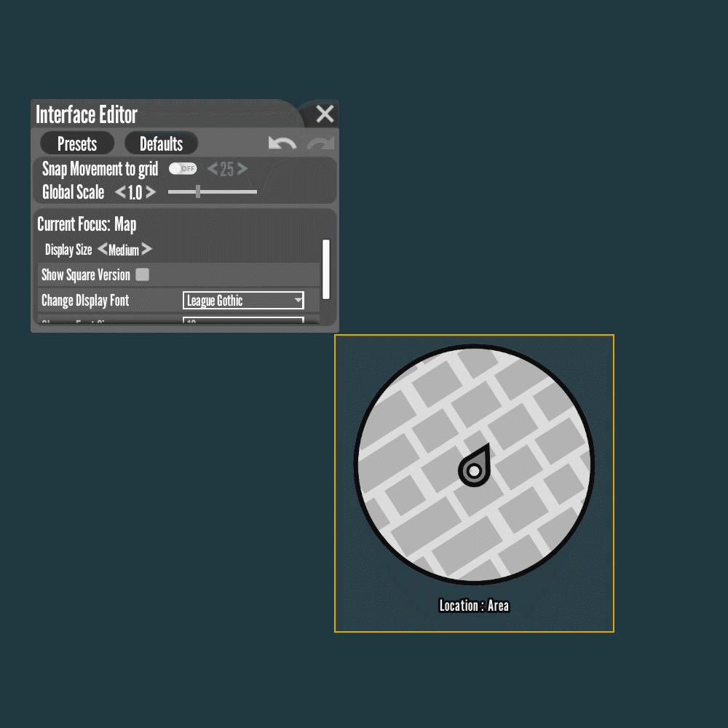Screen dimensions: 728x728
Task: Select next Display Size after Medium
Action: [x=146, y=250]
